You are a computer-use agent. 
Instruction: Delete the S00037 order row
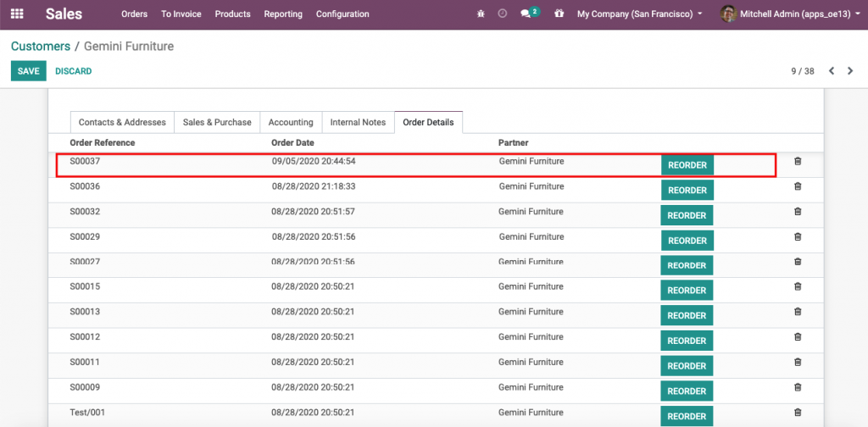(798, 161)
